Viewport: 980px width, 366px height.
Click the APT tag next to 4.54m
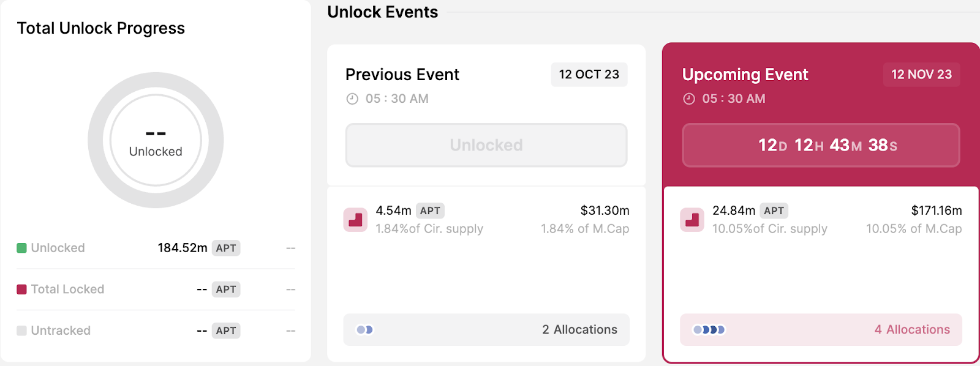point(430,211)
